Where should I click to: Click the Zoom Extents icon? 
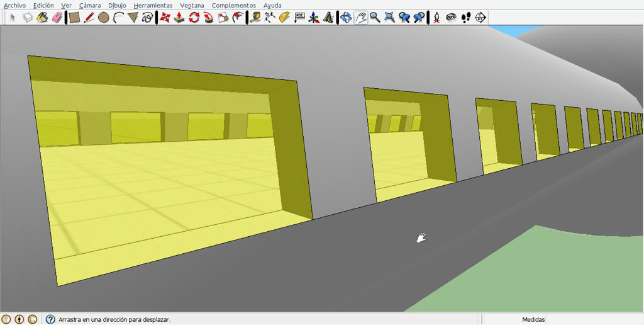click(389, 18)
